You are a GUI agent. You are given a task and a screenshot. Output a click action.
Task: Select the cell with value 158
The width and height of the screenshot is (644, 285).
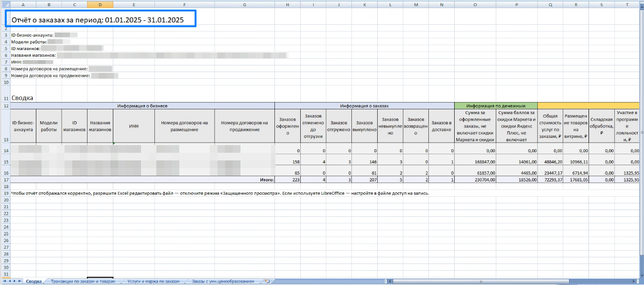pos(287,160)
